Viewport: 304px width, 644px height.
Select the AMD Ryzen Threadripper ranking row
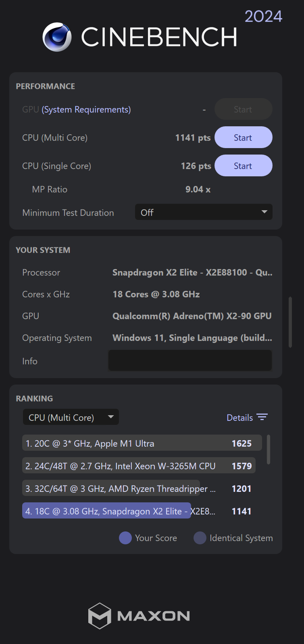pyautogui.click(x=139, y=488)
